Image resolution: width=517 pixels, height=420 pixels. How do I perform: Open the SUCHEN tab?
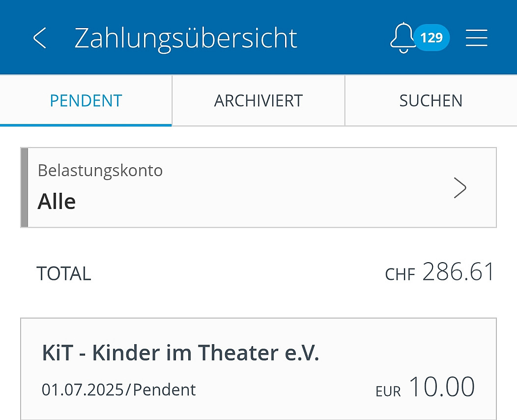431,101
